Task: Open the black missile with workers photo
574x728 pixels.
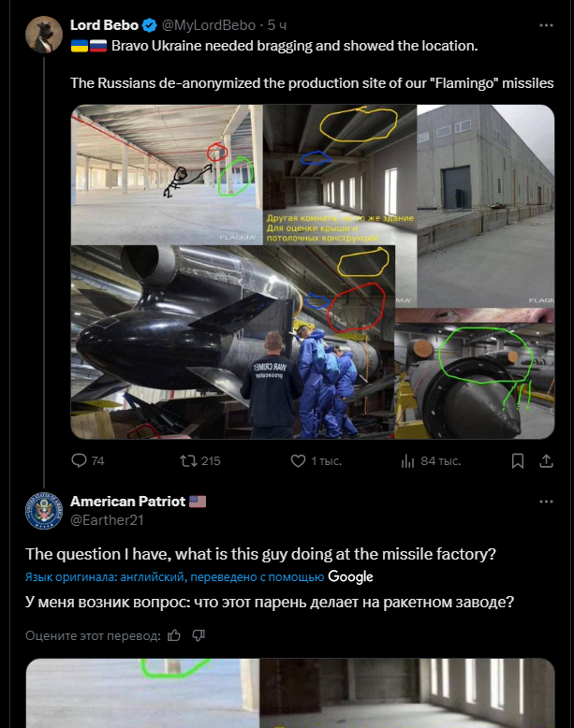Action: click(x=232, y=342)
